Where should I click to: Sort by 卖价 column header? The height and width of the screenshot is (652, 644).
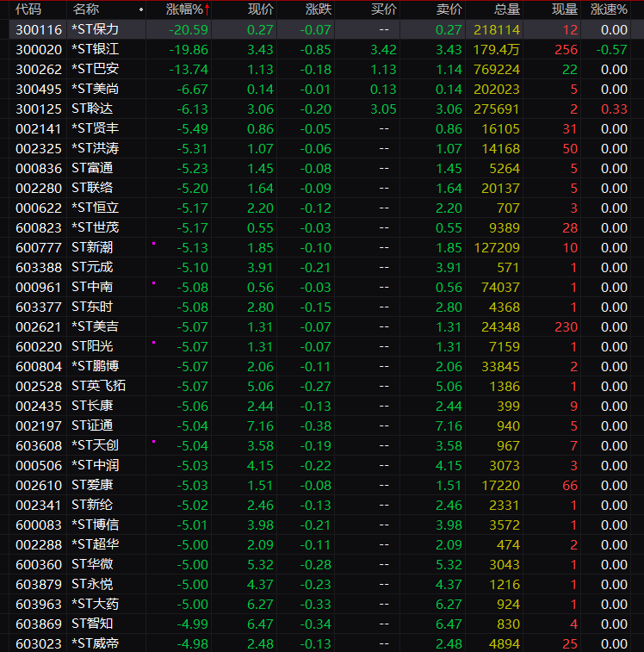pos(449,9)
